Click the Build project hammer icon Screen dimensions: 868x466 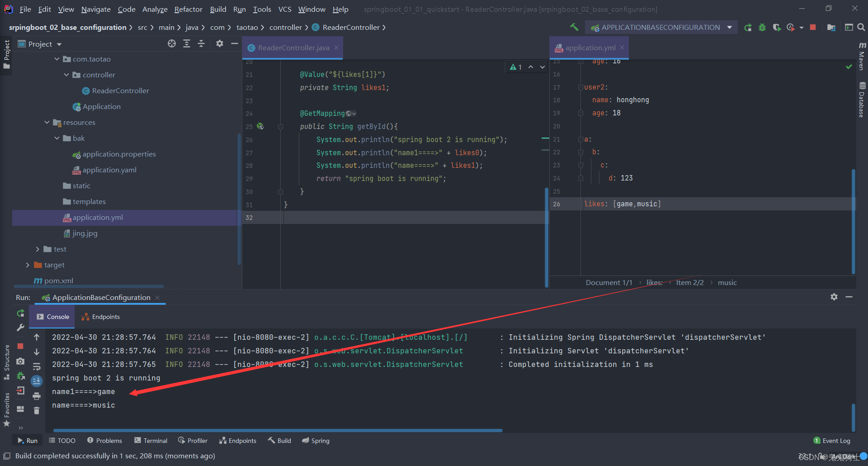[574, 27]
